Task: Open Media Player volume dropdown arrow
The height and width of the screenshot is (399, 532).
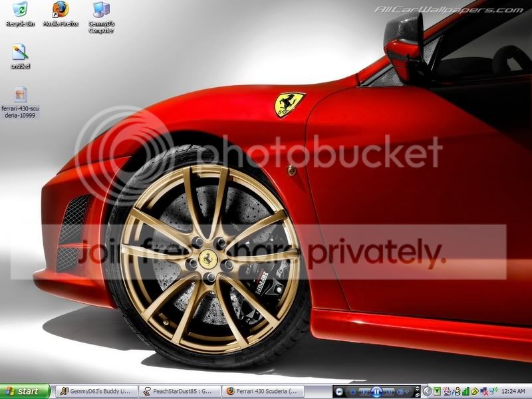Action: 407,392
